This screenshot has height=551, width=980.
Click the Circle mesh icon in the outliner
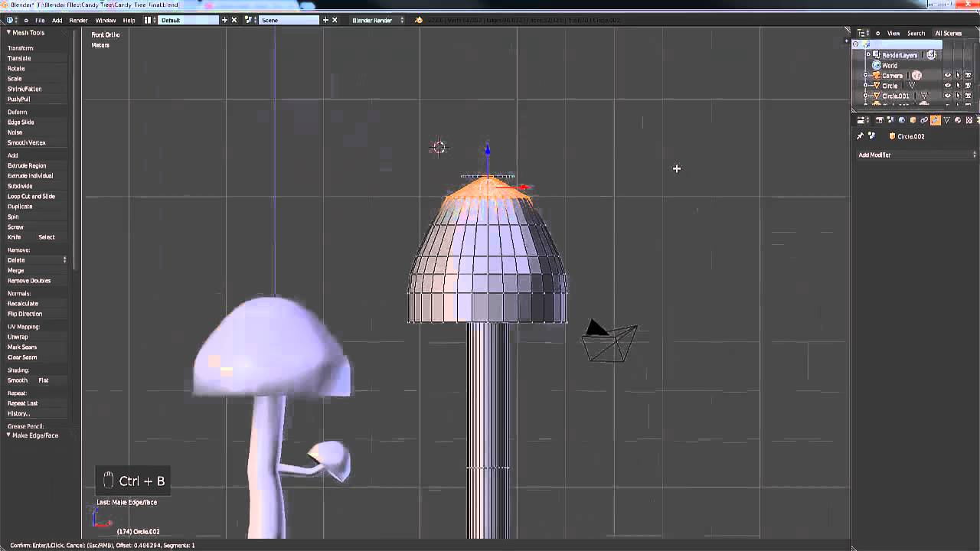pyautogui.click(x=877, y=85)
